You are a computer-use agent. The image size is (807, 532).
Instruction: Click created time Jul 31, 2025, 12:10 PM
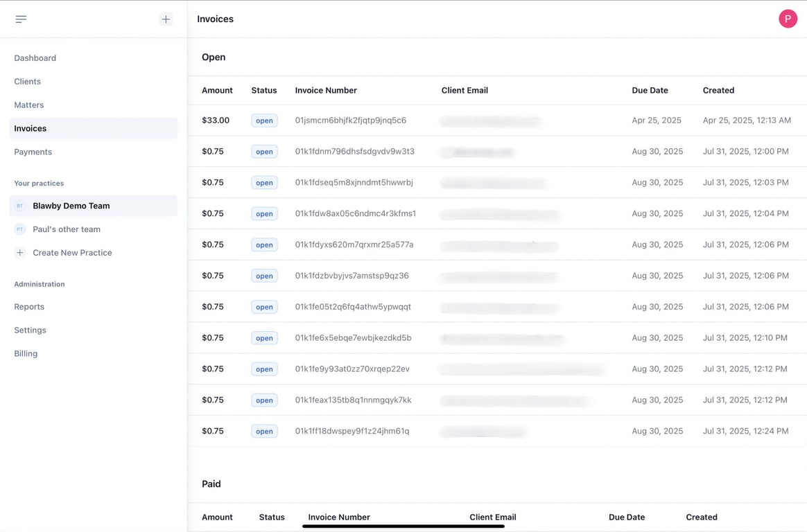pyautogui.click(x=745, y=338)
